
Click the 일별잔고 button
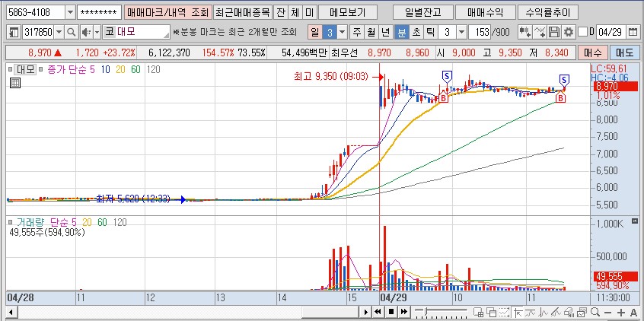[x=423, y=13]
